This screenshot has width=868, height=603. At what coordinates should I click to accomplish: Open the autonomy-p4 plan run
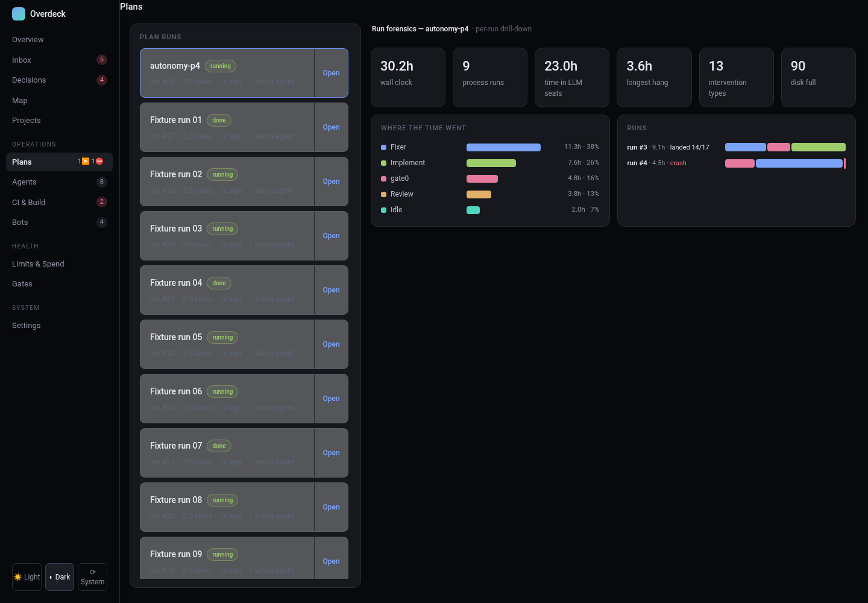pyautogui.click(x=331, y=73)
